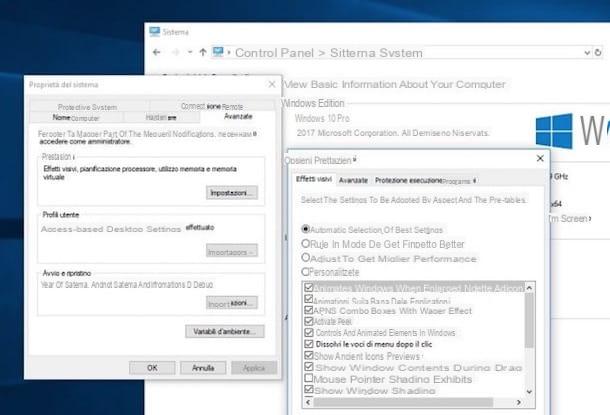Click scroll up arrow of effects list
The height and width of the screenshot is (415, 610).
[x=529, y=288]
